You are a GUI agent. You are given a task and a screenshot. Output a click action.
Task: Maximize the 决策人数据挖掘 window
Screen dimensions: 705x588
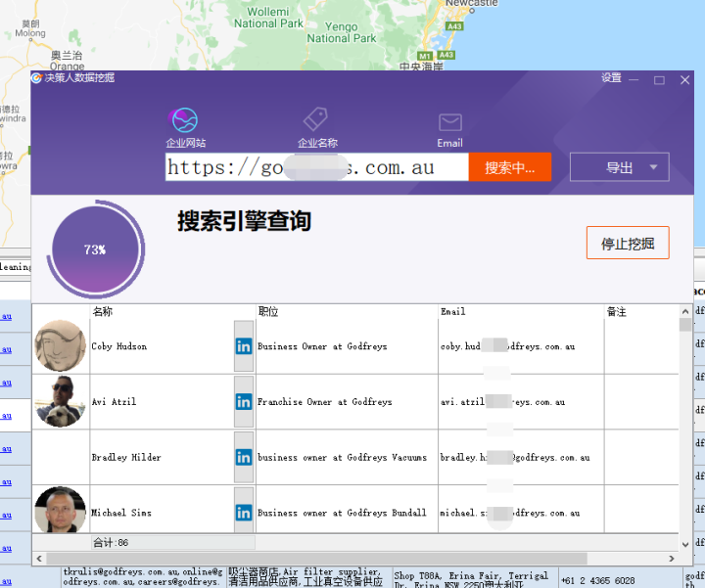659,80
